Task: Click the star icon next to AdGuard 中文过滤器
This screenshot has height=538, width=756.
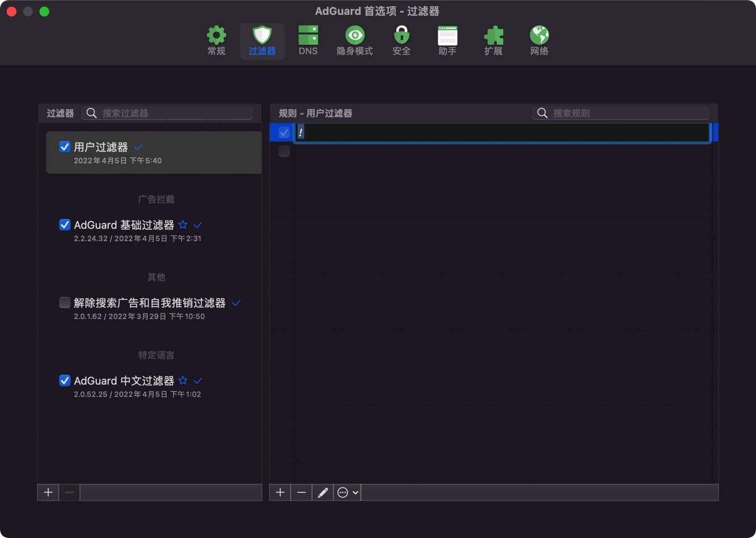Action: [183, 380]
